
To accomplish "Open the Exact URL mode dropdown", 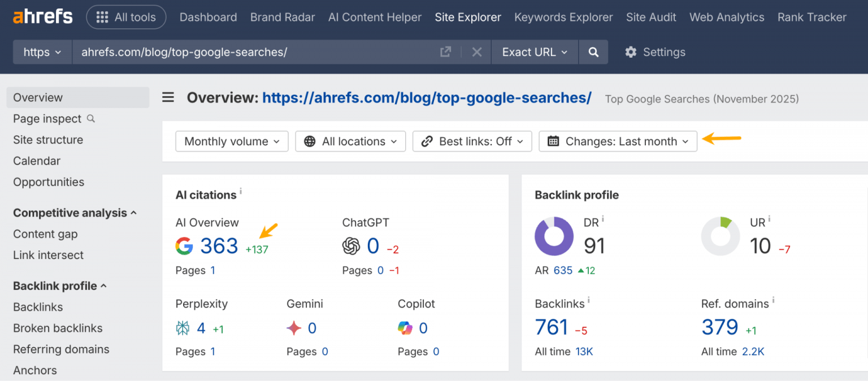I will click(x=535, y=52).
